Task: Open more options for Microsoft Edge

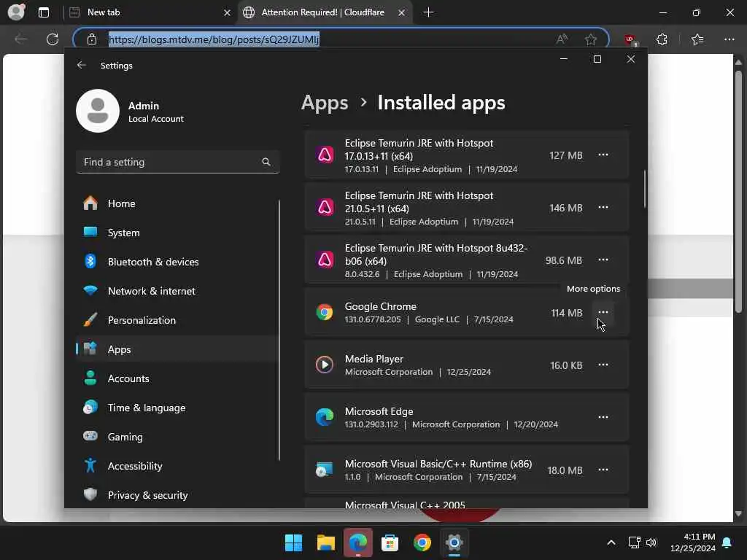Action: point(603,417)
